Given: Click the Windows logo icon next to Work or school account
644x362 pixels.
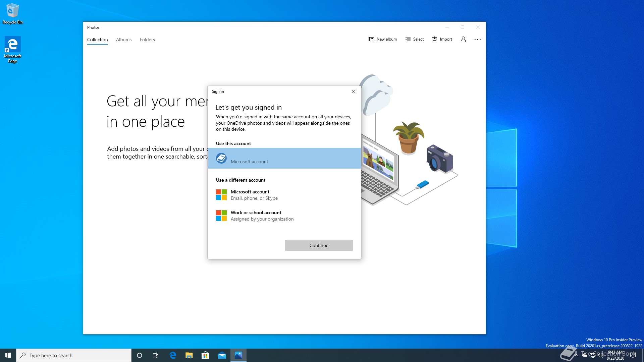Looking at the screenshot, I should 221,216.
